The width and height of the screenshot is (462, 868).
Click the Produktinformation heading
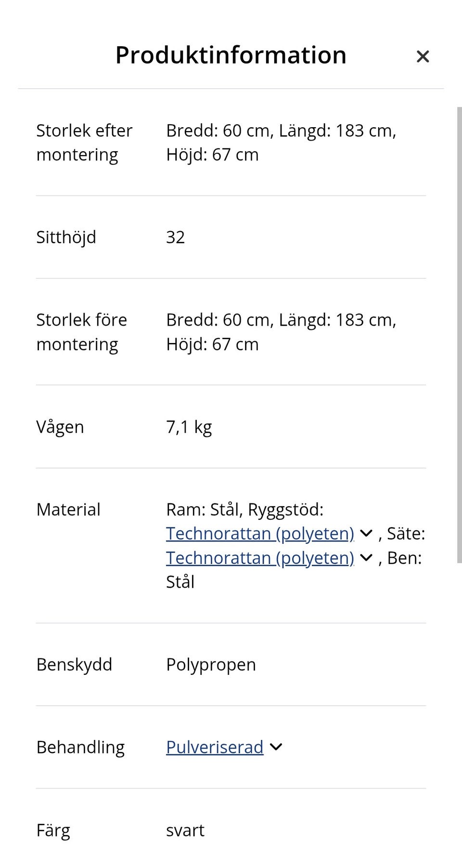[231, 55]
